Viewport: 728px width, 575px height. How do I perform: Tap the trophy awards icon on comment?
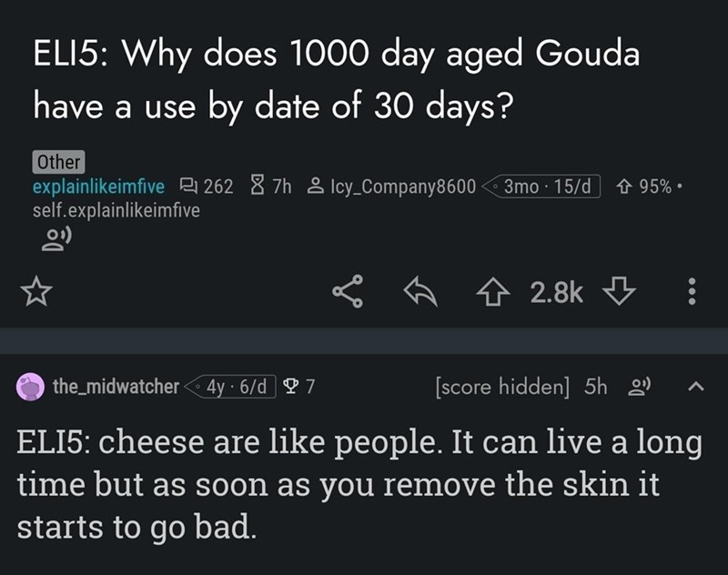292,387
